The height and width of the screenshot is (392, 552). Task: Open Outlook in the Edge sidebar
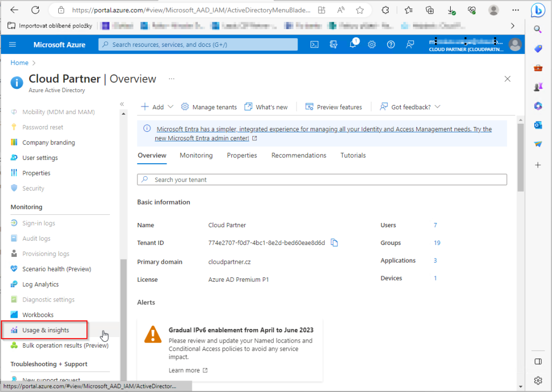[538, 125]
